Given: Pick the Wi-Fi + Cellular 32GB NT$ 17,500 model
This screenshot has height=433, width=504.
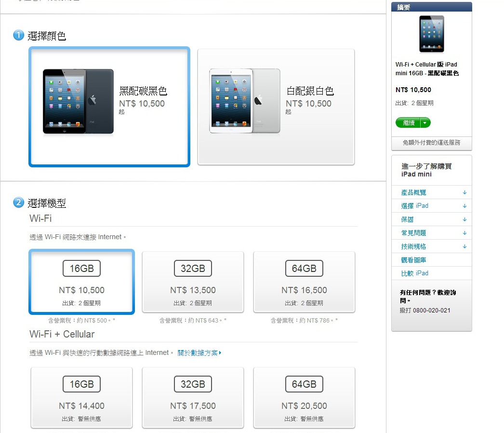Looking at the screenshot, I should pos(193,397).
